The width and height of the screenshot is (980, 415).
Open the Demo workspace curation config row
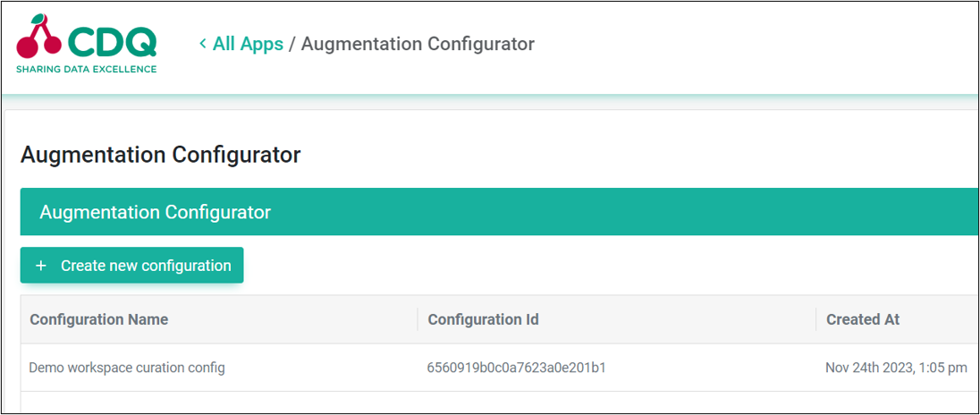(499, 368)
